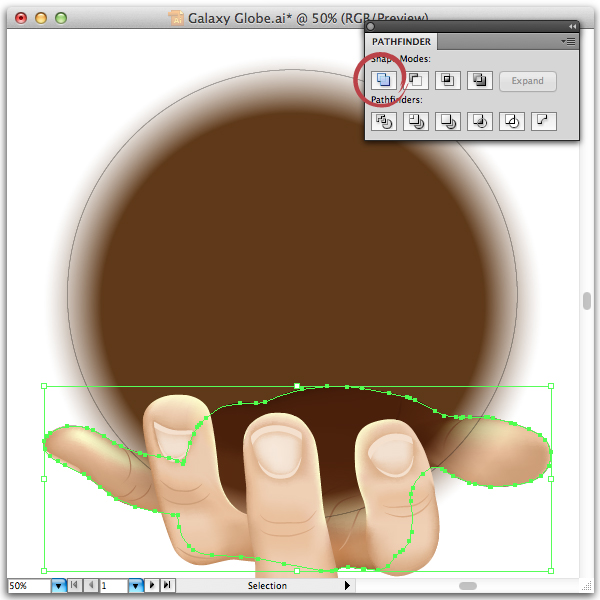This screenshot has width=600, height=600.
Task: Apply the Exclude shape mode
Action: tap(479, 80)
